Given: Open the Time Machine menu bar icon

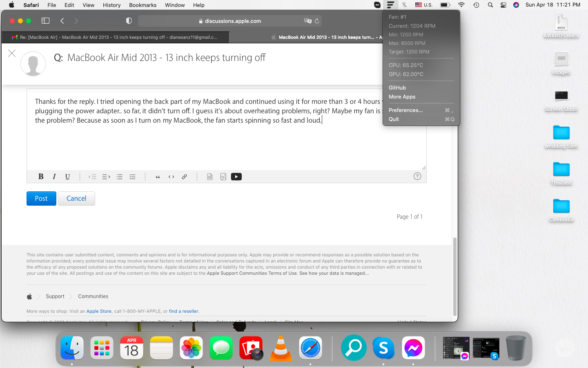Looking at the screenshot, I should pos(476,5).
